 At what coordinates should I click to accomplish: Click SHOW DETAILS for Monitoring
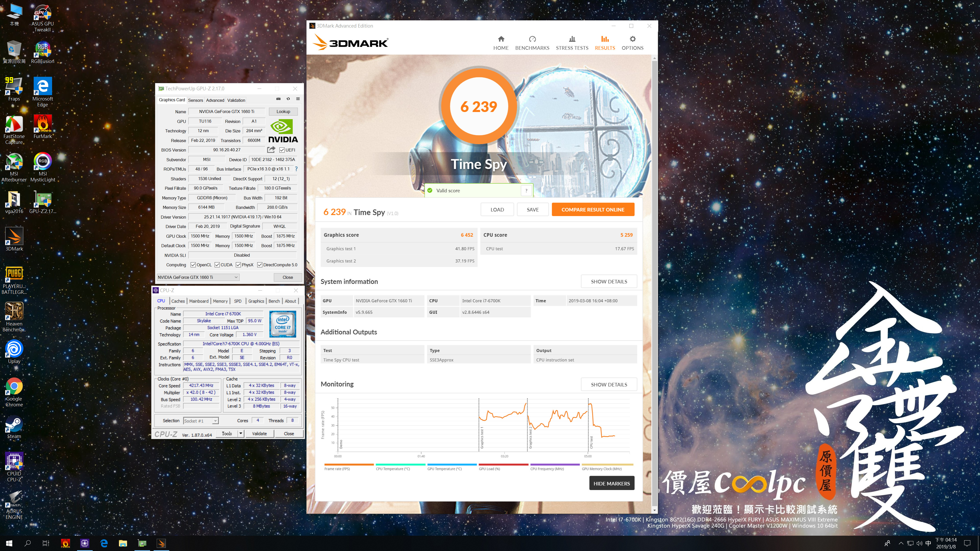(x=609, y=384)
